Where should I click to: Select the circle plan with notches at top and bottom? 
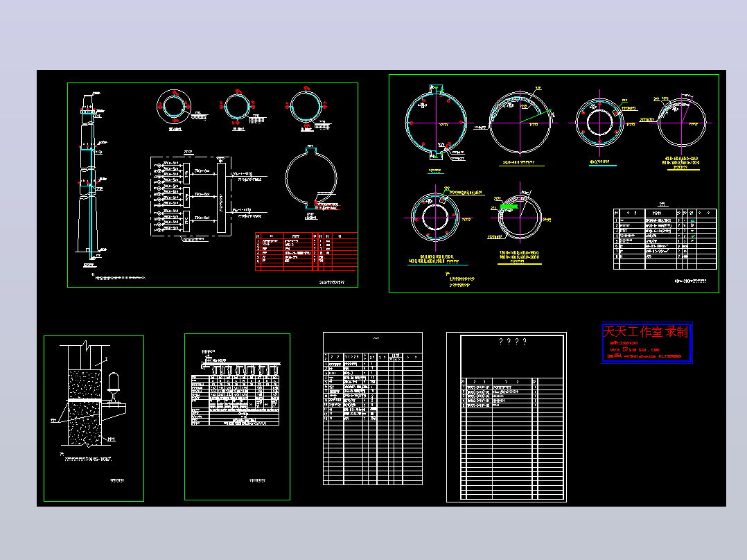tap(436, 123)
